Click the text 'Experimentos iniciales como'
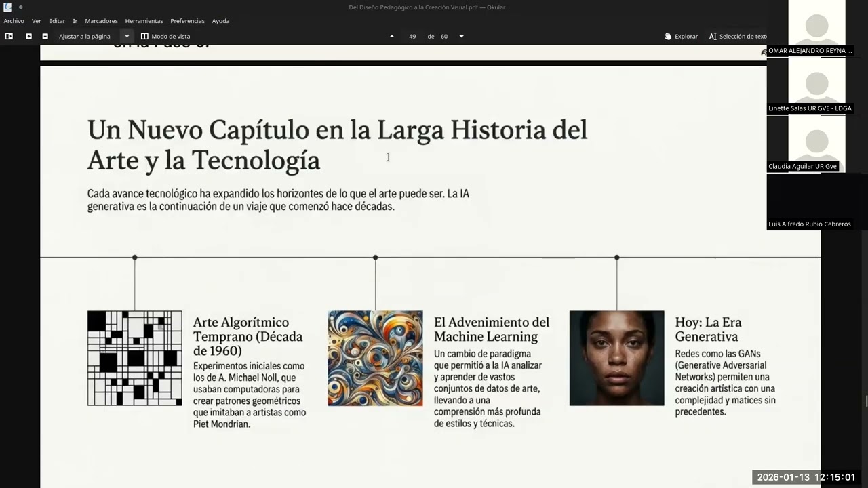 (x=249, y=366)
